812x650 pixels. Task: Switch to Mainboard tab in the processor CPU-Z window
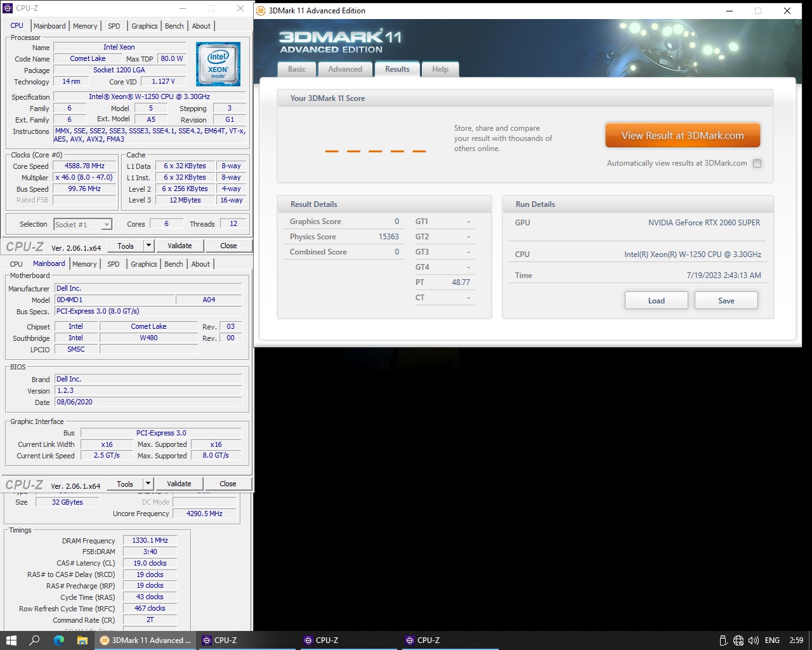49,26
